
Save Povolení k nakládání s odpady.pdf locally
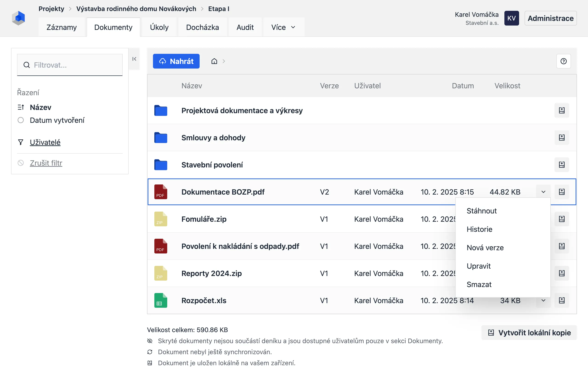[x=562, y=246]
